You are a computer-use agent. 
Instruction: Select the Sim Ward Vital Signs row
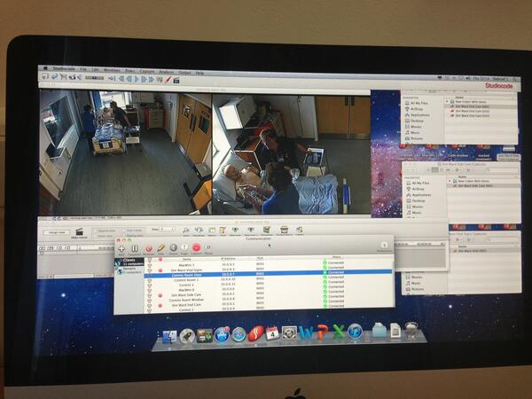[268, 270]
